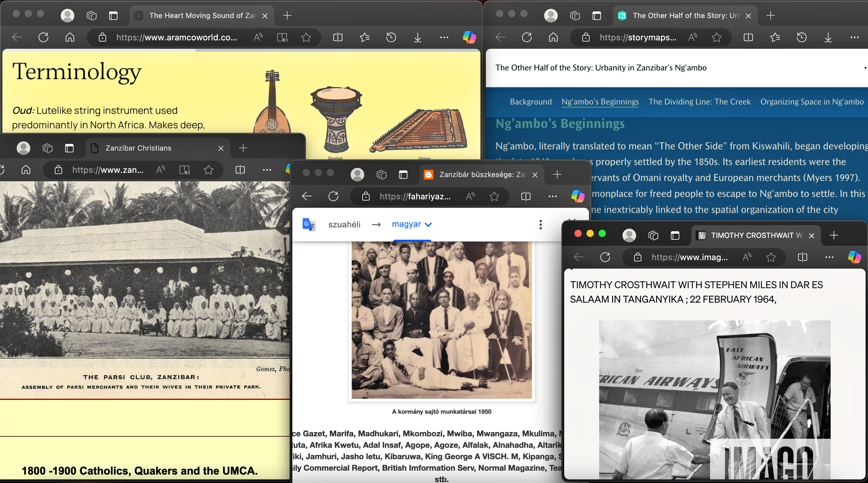Click the Parsi Club photograph

[x=145, y=269]
